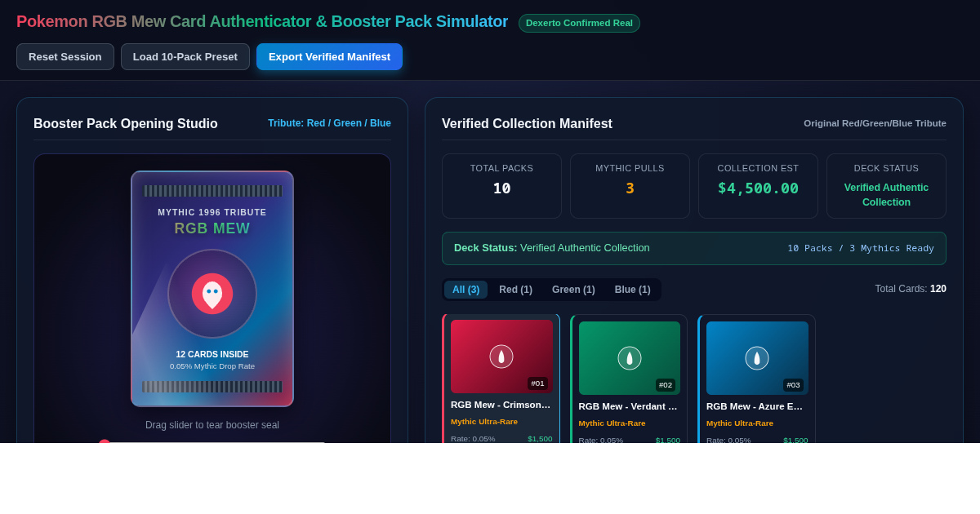Click the $1,500 price on Crimson card
Image resolution: width=980 pixels, height=514 pixels.
(x=540, y=438)
